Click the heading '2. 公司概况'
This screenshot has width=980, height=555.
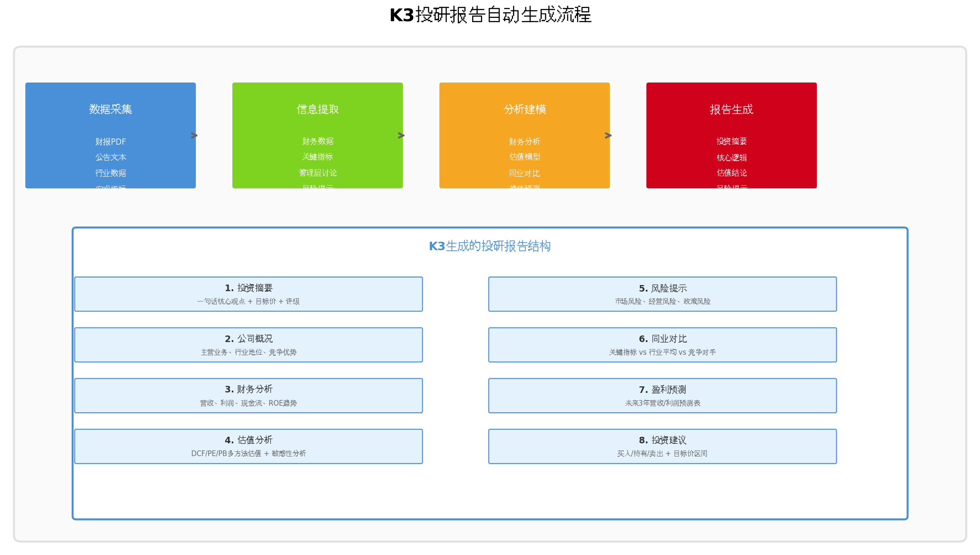pyautogui.click(x=249, y=339)
